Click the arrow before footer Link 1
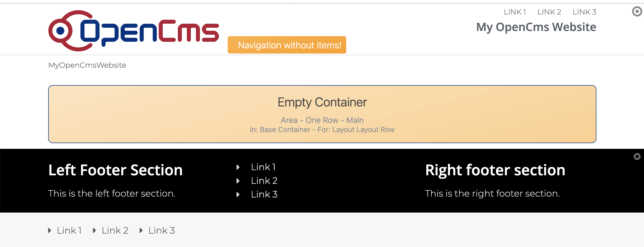This screenshot has width=644, height=247. coord(238,167)
